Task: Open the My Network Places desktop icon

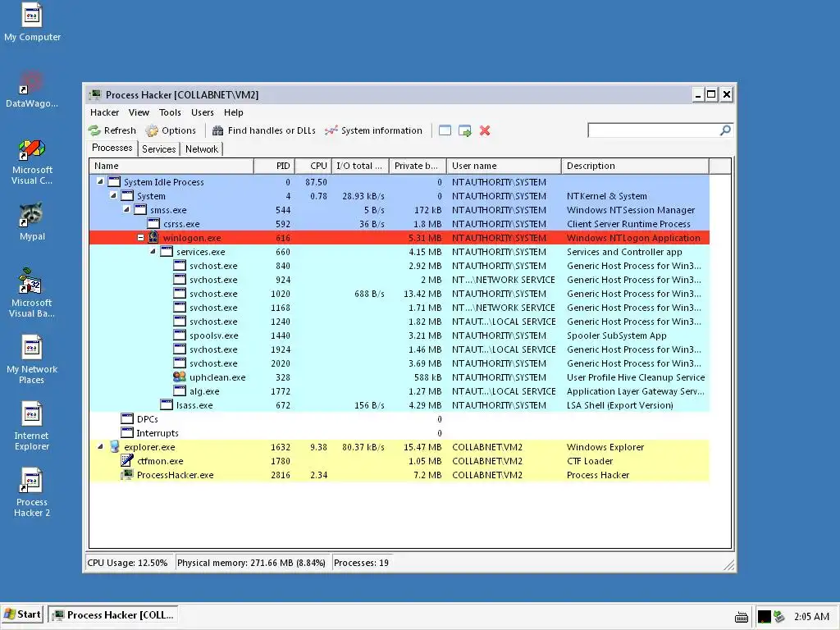Action: [32, 360]
